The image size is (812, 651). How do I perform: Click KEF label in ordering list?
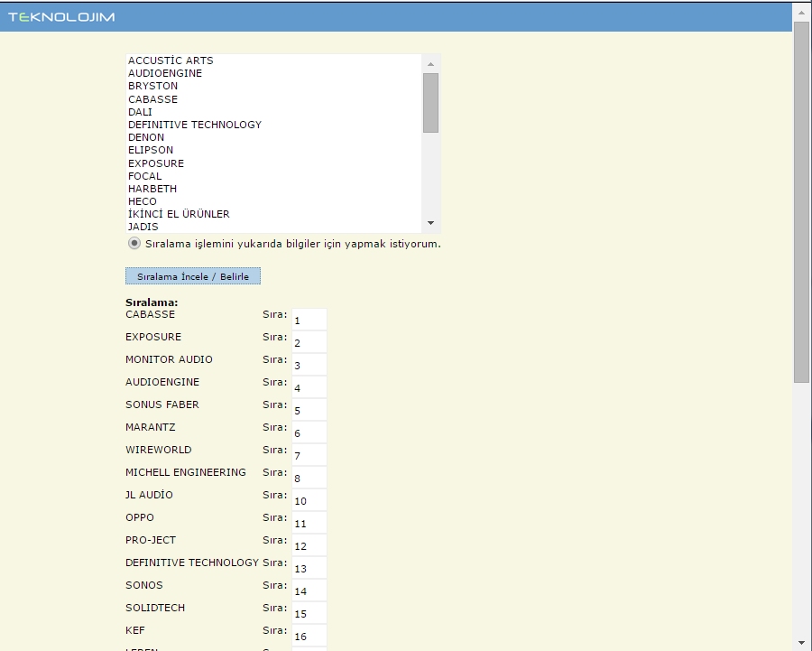(135, 629)
